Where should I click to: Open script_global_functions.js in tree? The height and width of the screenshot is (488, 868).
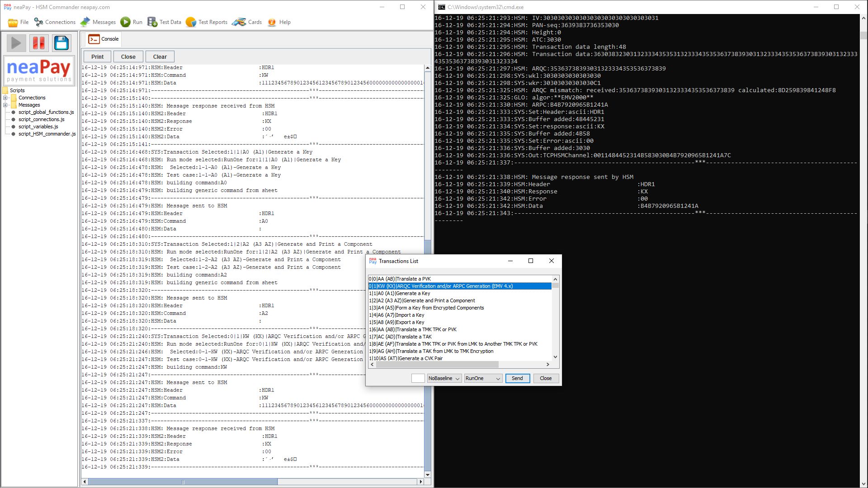point(46,112)
